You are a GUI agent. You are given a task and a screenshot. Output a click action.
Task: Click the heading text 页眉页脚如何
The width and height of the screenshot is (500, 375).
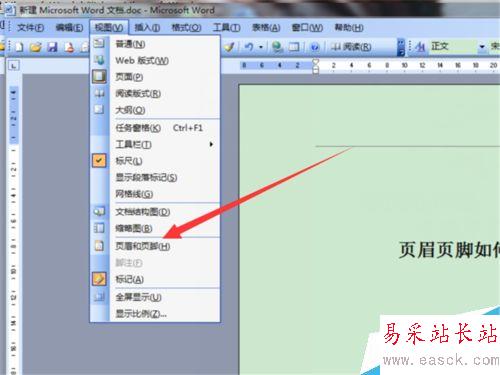pyautogui.click(x=449, y=250)
